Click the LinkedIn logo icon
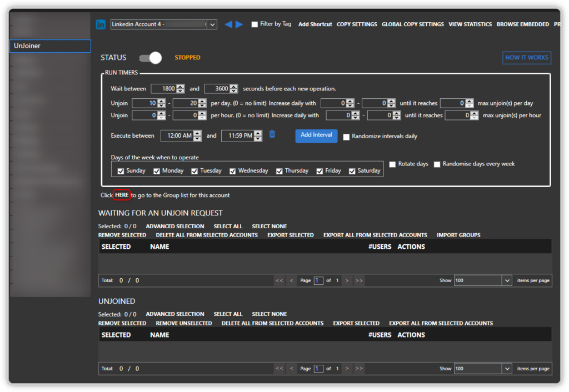 click(101, 24)
